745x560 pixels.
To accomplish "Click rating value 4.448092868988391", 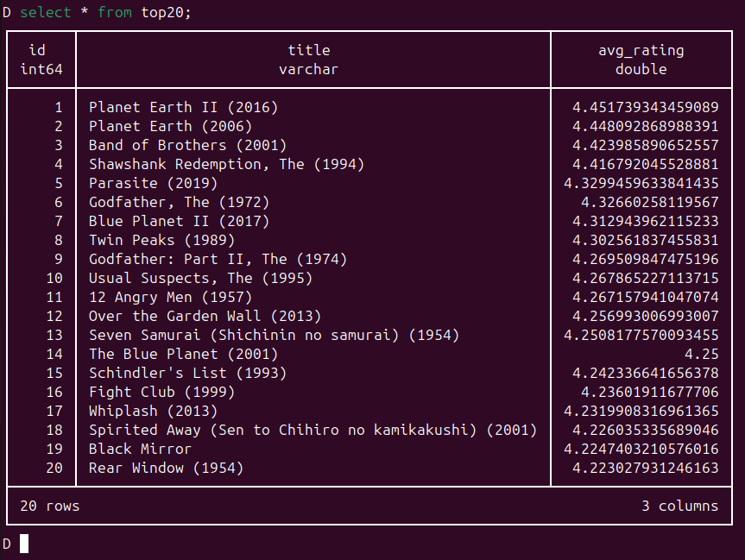I will pyautogui.click(x=645, y=126).
